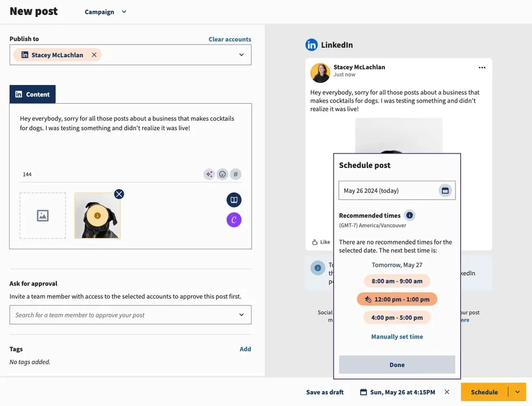Open the content library book icon
This screenshot has height=406, width=532.
(x=234, y=199)
